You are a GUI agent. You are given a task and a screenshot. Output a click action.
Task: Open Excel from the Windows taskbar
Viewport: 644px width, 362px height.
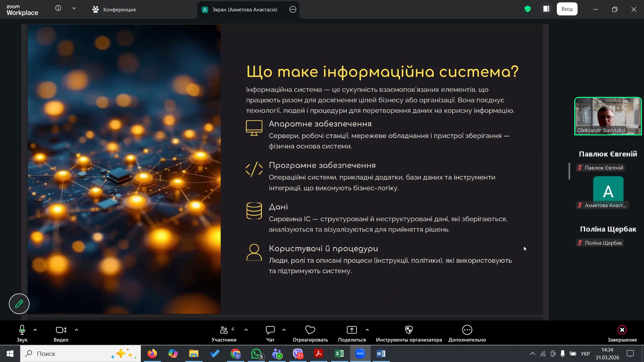(339, 354)
